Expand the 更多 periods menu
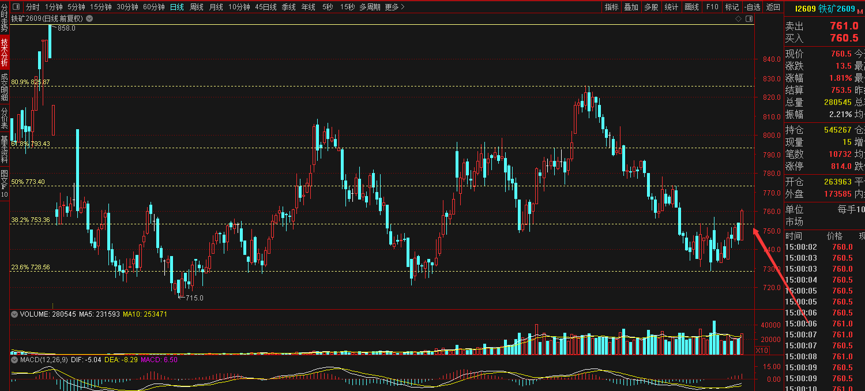 (x=394, y=7)
